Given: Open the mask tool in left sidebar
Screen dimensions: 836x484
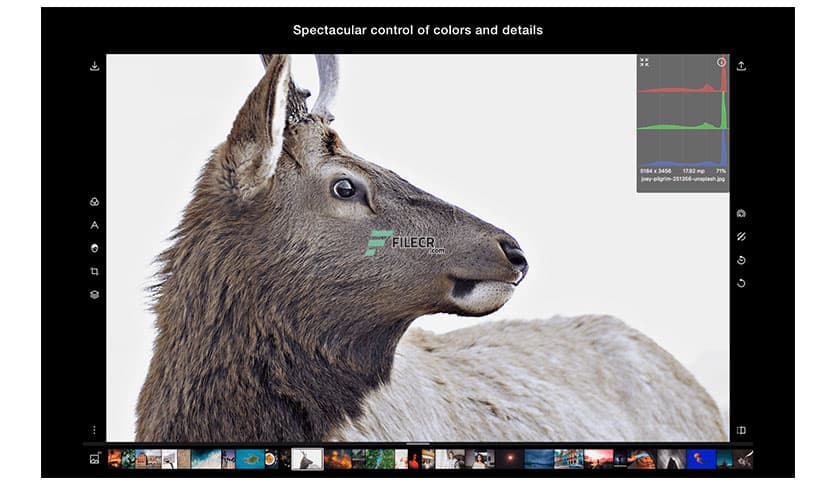Looking at the screenshot, I should [x=94, y=248].
